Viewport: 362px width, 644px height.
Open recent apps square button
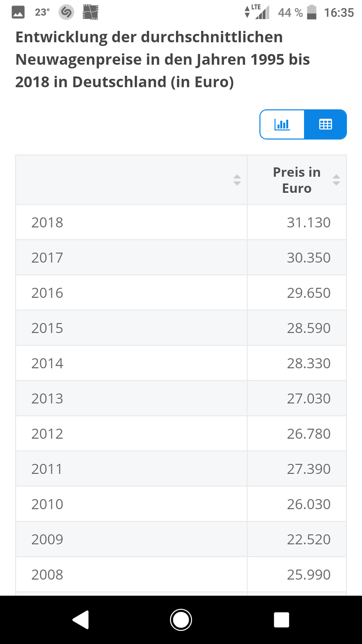click(x=281, y=620)
